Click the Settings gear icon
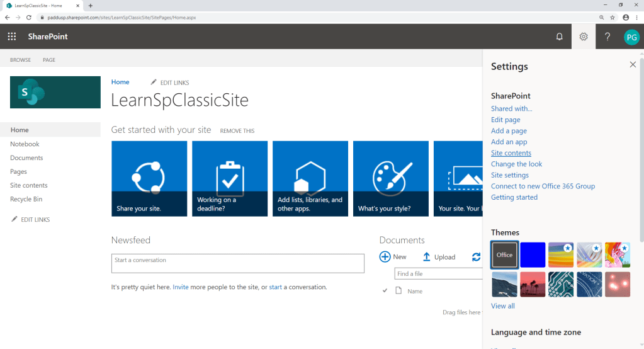Image resolution: width=644 pixels, height=349 pixels. 584,37
